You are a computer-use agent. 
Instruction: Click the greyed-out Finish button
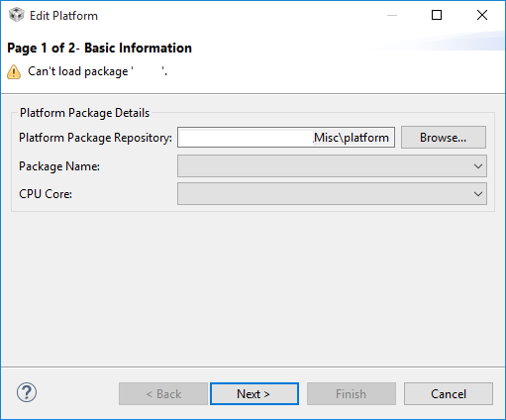(x=352, y=394)
